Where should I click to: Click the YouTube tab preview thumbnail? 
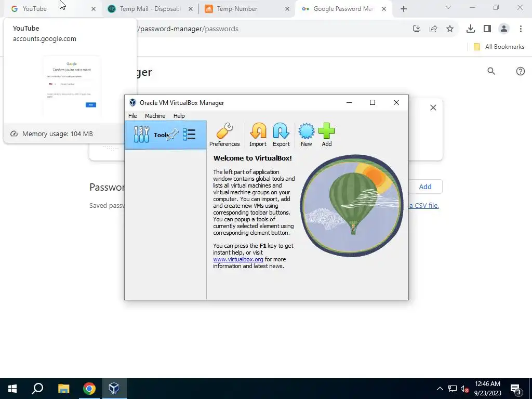pos(72,87)
